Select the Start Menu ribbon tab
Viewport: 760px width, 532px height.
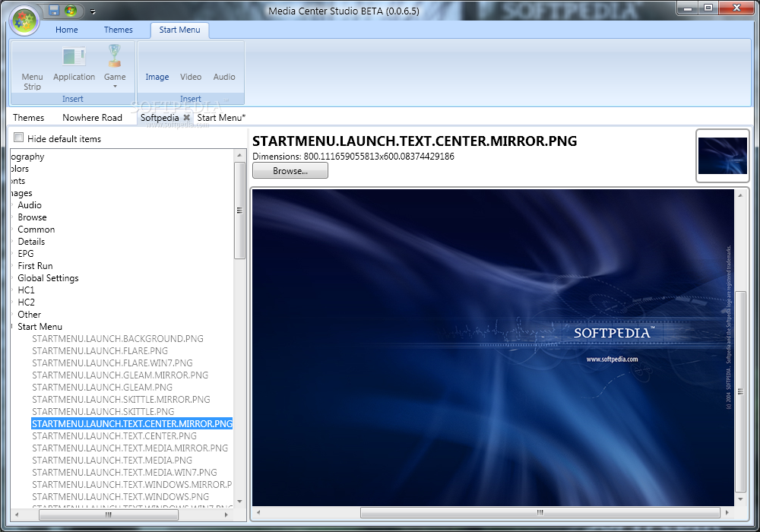(179, 30)
